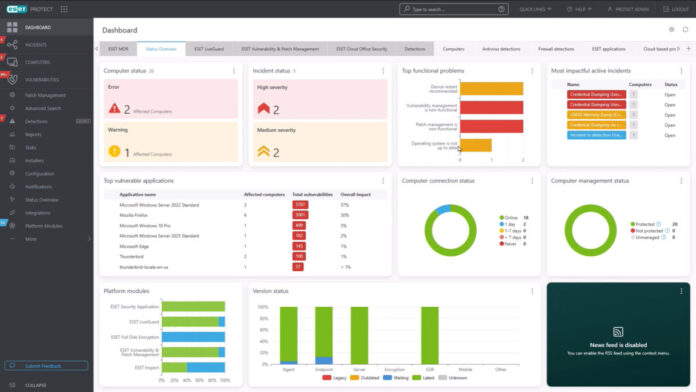Screen dimensions: 696x392
Task: Toggle Online legend entry in connection status
Action: pyautogui.click(x=509, y=218)
